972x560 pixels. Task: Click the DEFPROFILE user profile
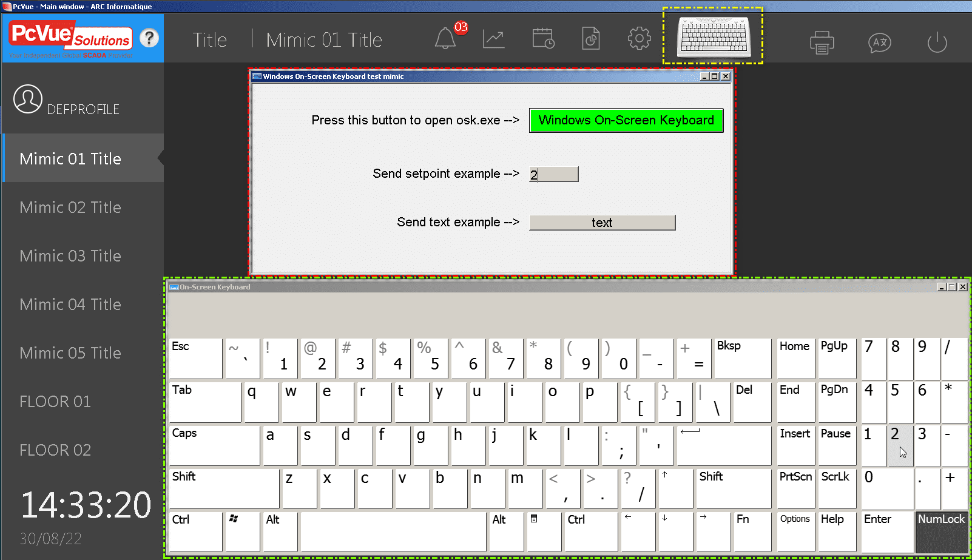point(67,101)
